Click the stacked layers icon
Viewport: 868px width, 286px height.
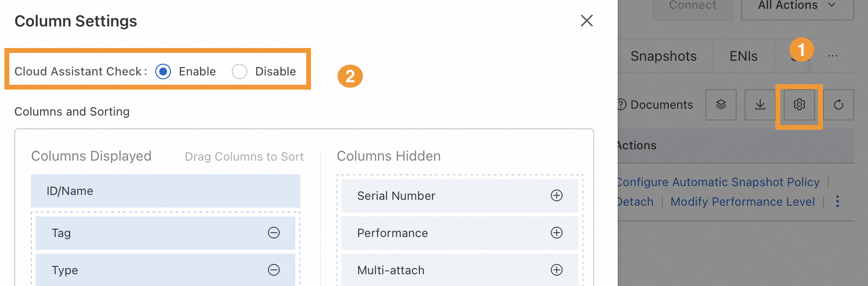click(721, 104)
